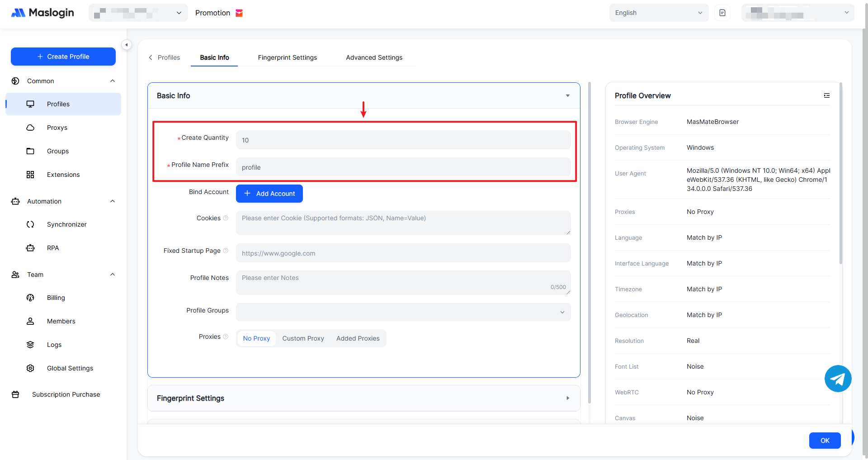Select the No Proxy option

[x=256, y=338]
